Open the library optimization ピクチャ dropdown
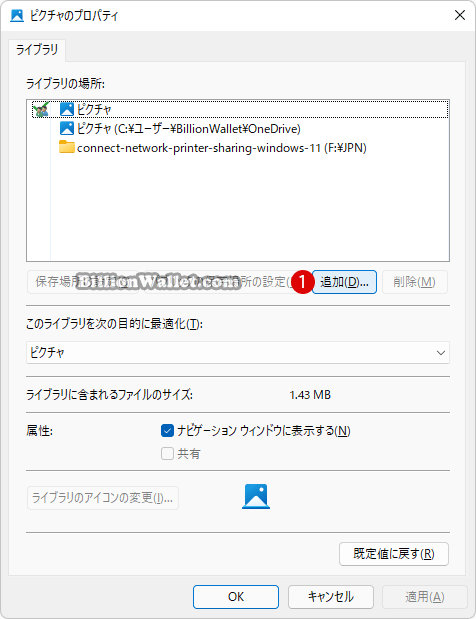Viewport: 476px width, 619px height. click(x=238, y=353)
